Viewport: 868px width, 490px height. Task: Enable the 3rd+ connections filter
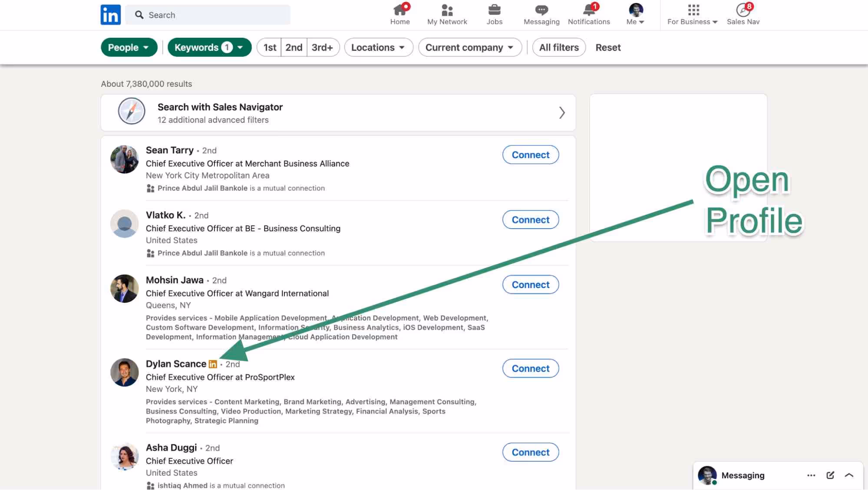[x=323, y=47]
